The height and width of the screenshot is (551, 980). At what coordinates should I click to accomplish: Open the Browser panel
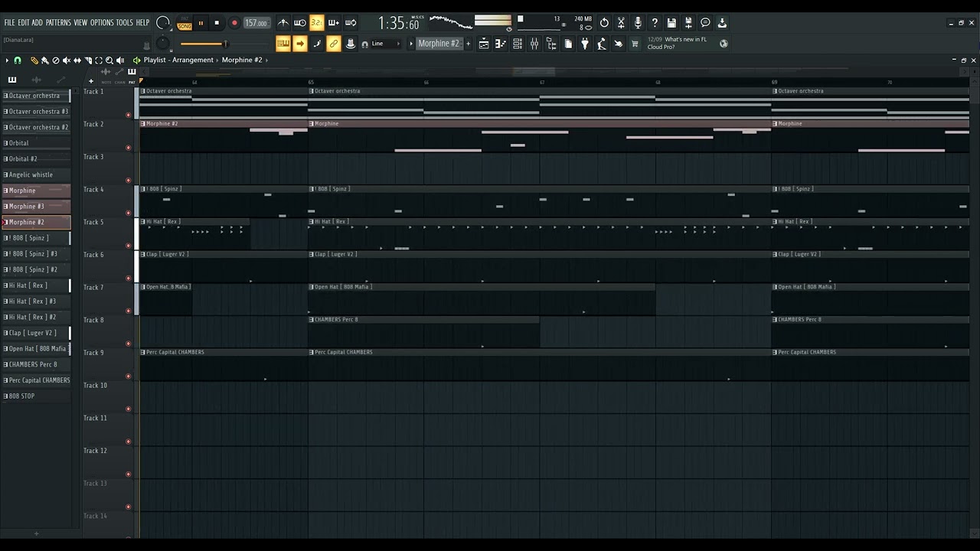[x=551, y=44]
